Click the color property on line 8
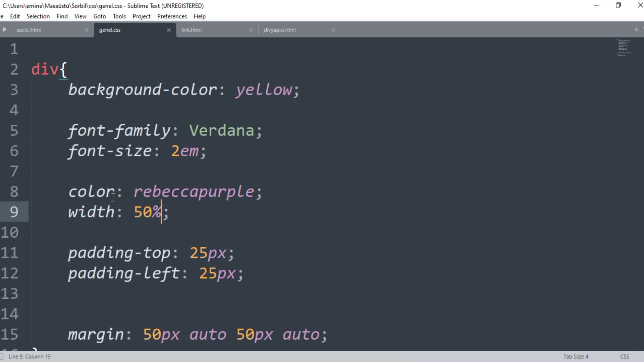 click(91, 192)
